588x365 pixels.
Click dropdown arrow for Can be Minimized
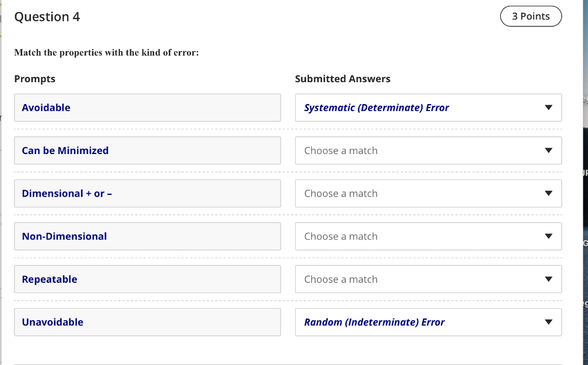pos(548,151)
